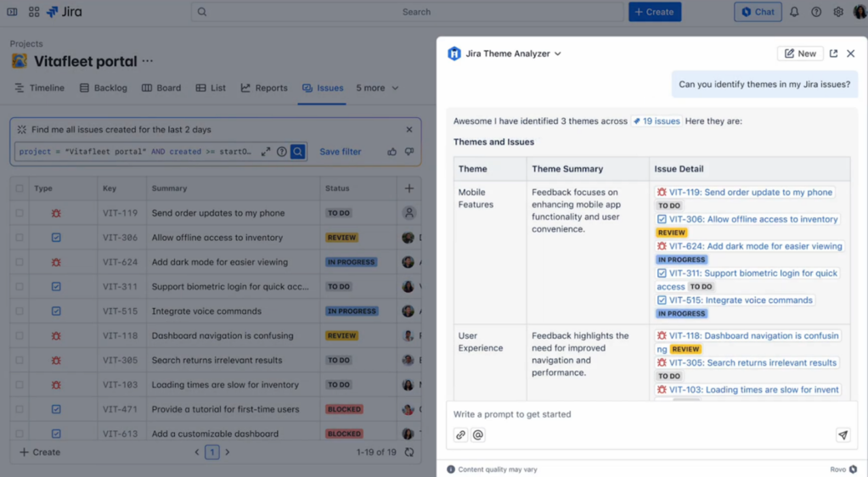Check the VIT-311 row checkbox

click(20, 287)
